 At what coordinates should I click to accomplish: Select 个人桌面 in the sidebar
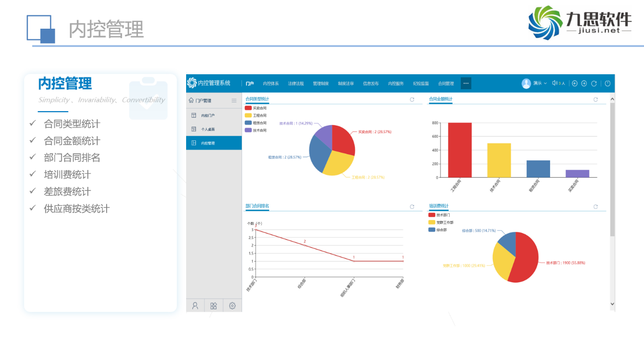(x=208, y=129)
